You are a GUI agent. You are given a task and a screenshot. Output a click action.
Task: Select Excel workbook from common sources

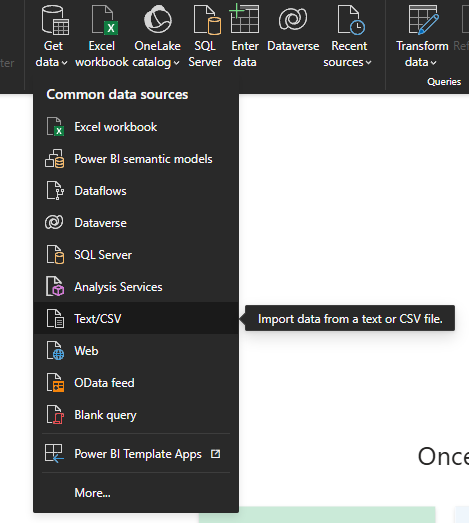[x=136, y=127]
